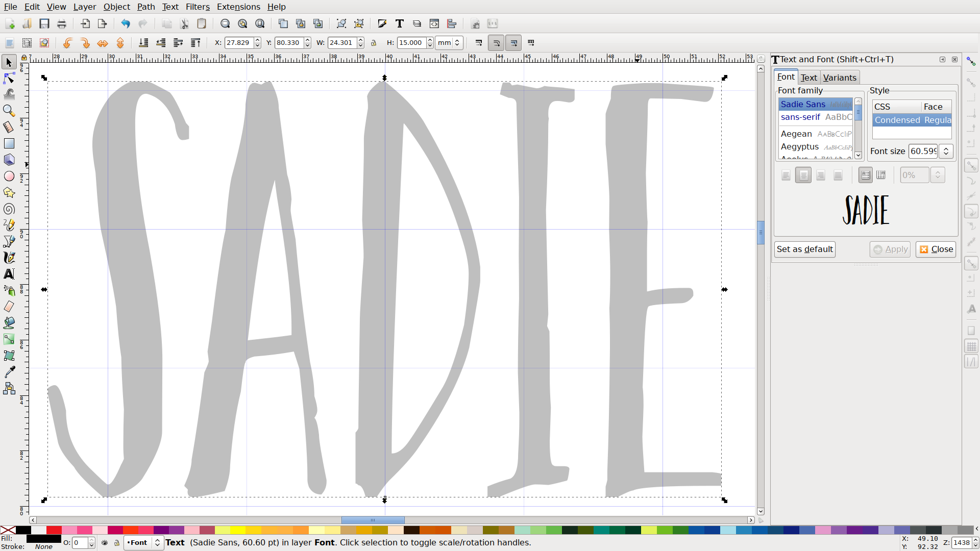980x551 pixels.
Task: Select the 3D Box tool
Action: [x=9, y=160]
